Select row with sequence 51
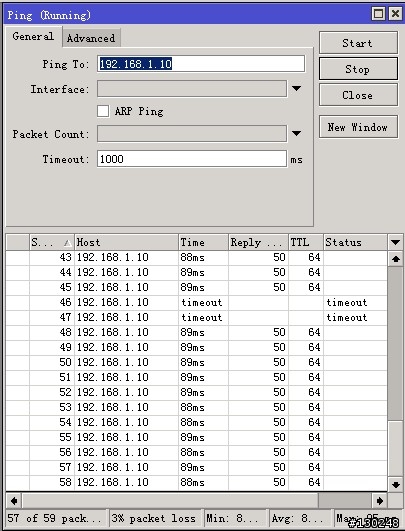Screen dimensions: 405x531 [x=196, y=377]
